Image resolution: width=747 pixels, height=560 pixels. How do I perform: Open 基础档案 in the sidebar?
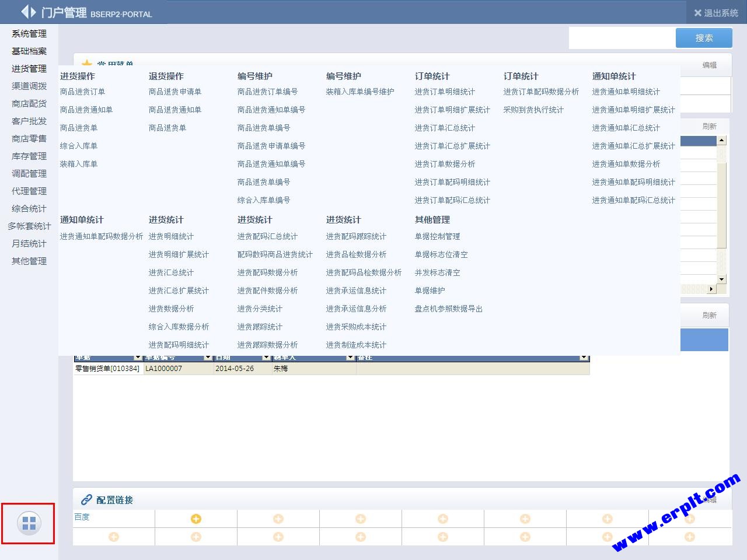click(29, 51)
